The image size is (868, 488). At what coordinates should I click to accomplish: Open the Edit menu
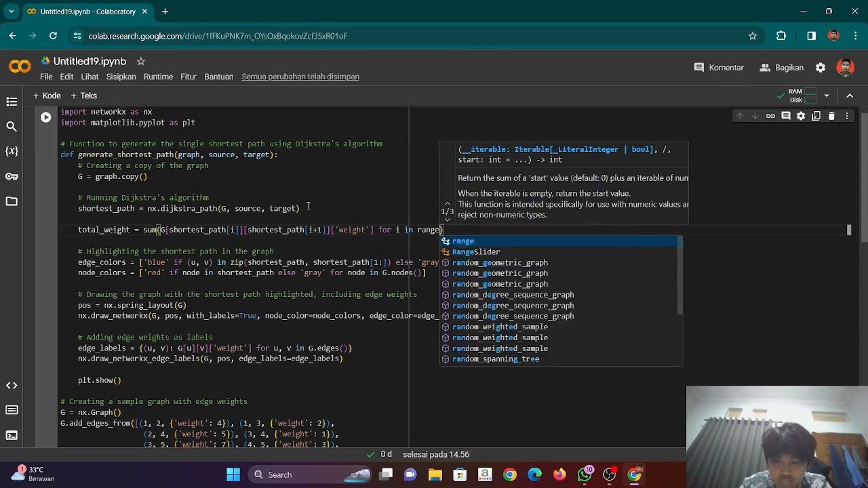[66, 77]
